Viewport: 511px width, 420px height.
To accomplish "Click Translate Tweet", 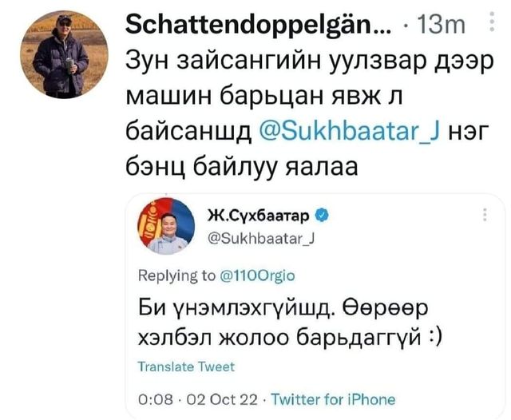I will (x=186, y=367).
